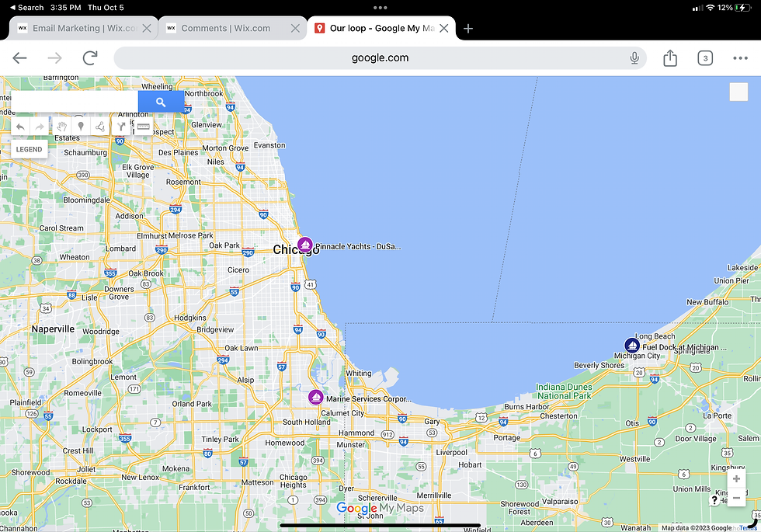Image resolution: width=761 pixels, height=532 pixels.
Task: Click the redo arrow in map toolbar
Action: tap(40, 127)
